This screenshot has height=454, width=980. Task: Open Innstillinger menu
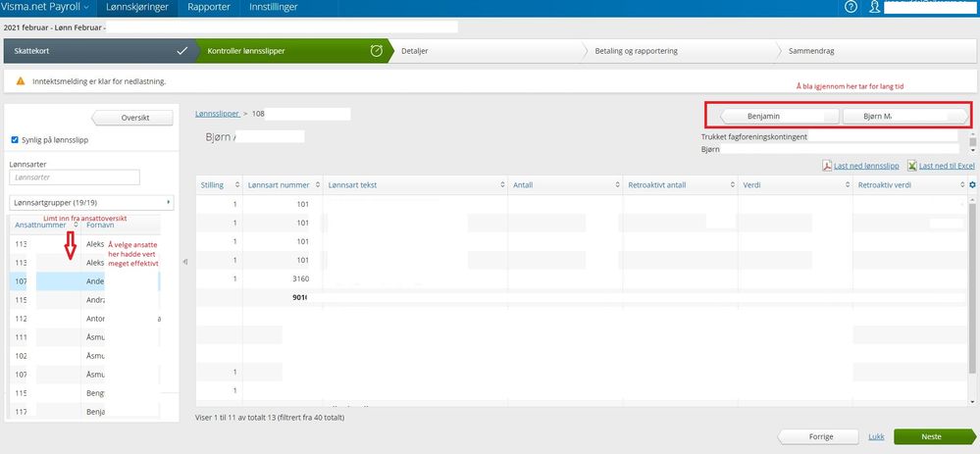click(x=273, y=8)
